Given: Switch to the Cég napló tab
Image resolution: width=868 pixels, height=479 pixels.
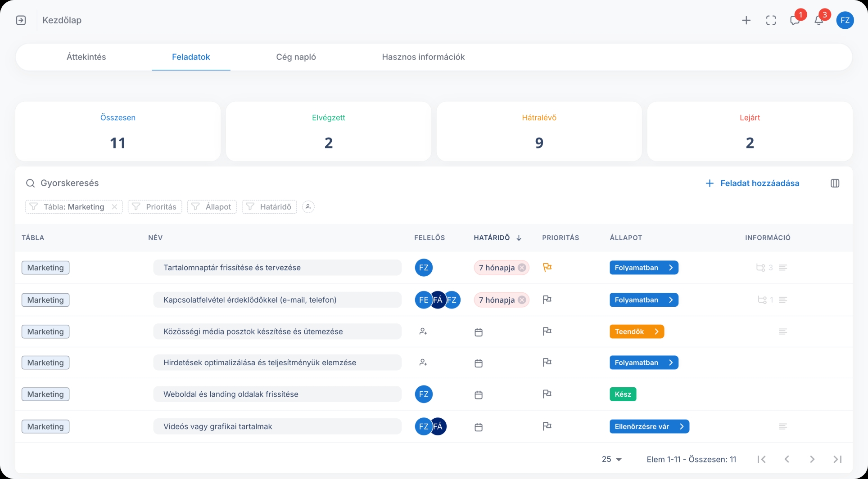Looking at the screenshot, I should click(296, 57).
